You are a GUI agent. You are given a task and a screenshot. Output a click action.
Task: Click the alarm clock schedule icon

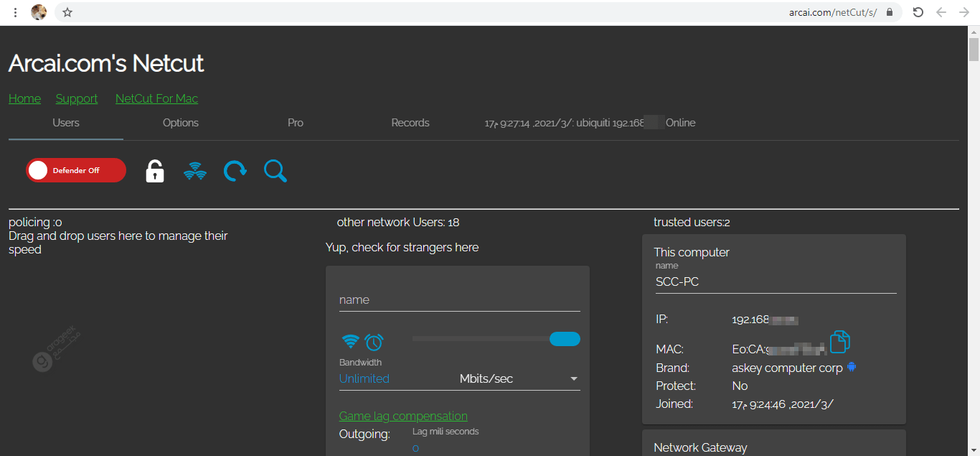pyautogui.click(x=374, y=341)
